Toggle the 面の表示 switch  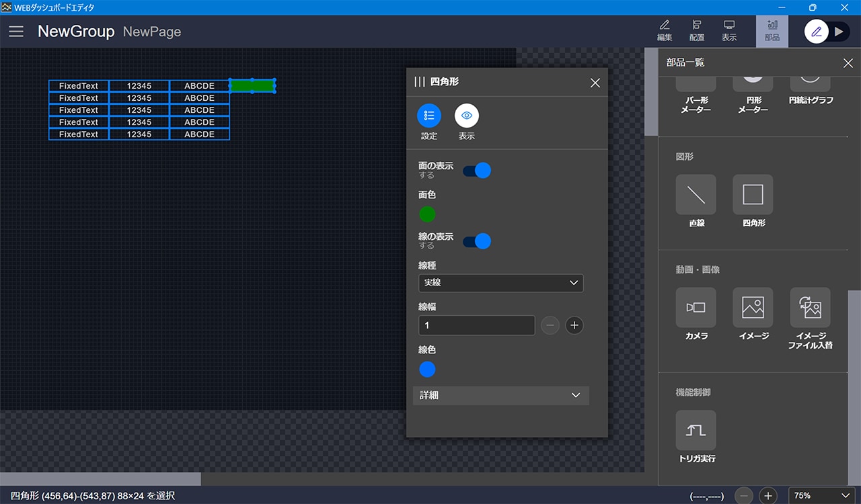(477, 170)
